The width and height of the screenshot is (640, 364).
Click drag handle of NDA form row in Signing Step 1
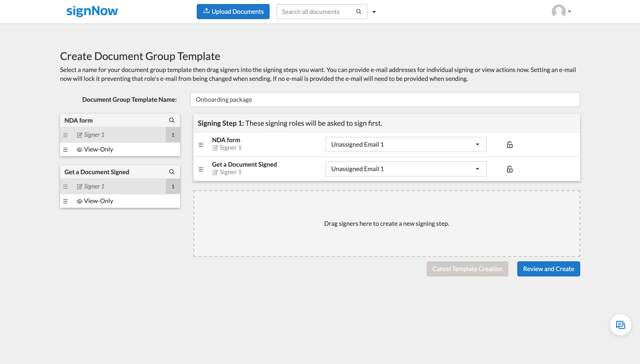coord(201,145)
